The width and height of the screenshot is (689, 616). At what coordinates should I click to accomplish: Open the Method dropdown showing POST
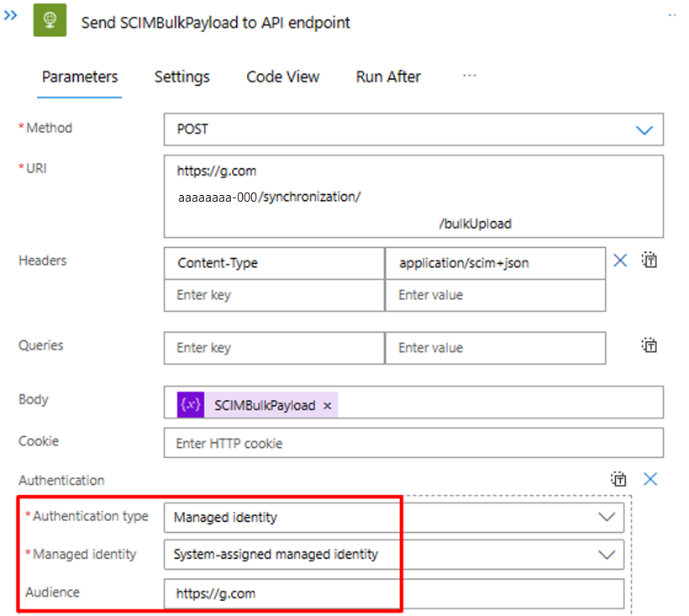coord(644,129)
